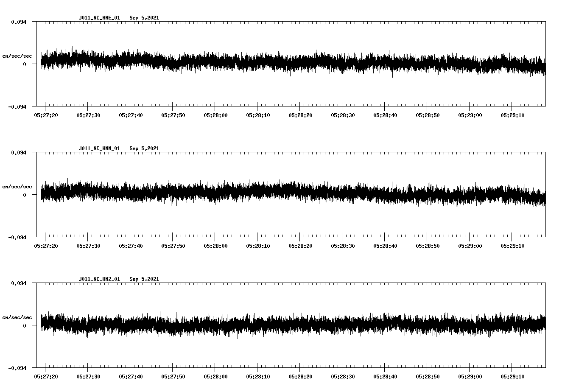The image size is (576, 392).
Task: Click the HNN waveform trace
Action: click(x=293, y=193)
